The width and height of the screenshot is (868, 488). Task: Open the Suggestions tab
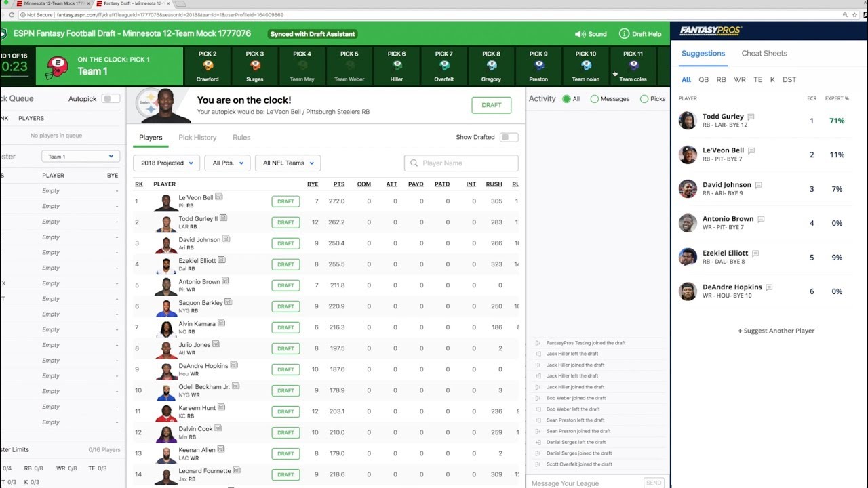703,54
